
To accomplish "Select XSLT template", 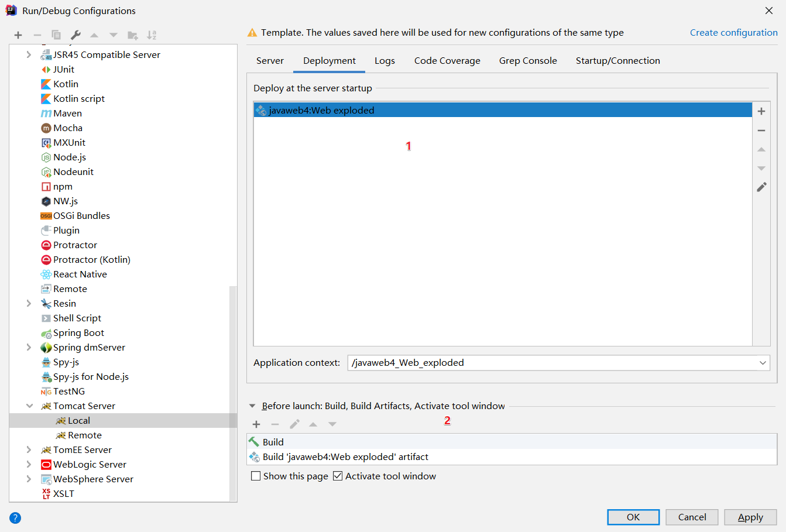I will pyautogui.click(x=63, y=493).
